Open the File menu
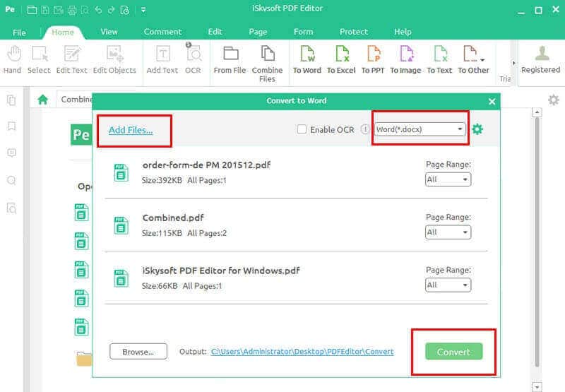 click(19, 32)
